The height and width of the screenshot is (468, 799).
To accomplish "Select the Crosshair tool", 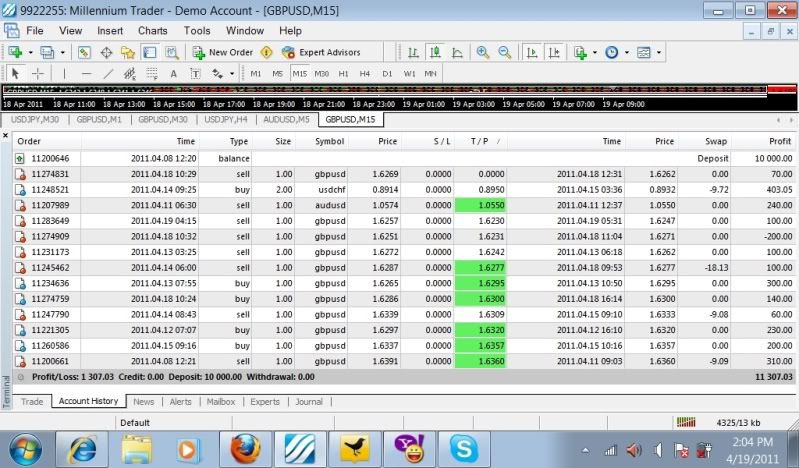I will coord(38,73).
